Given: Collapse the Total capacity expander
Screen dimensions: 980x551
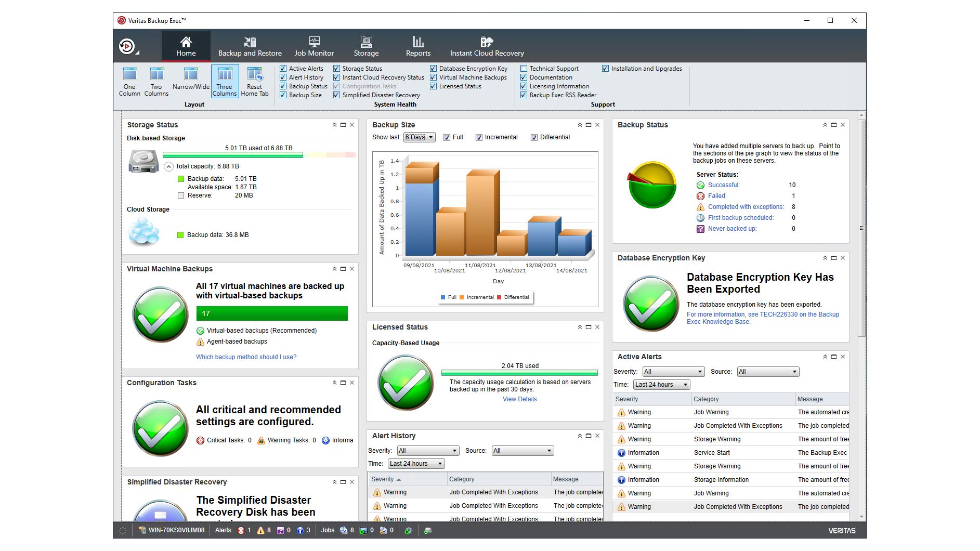Looking at the screenshot, I should pos(168,167).
